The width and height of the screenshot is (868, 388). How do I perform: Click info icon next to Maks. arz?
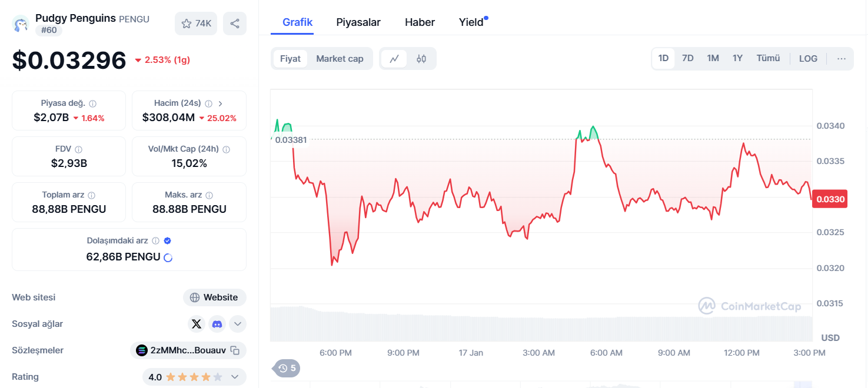pos(209,195)
